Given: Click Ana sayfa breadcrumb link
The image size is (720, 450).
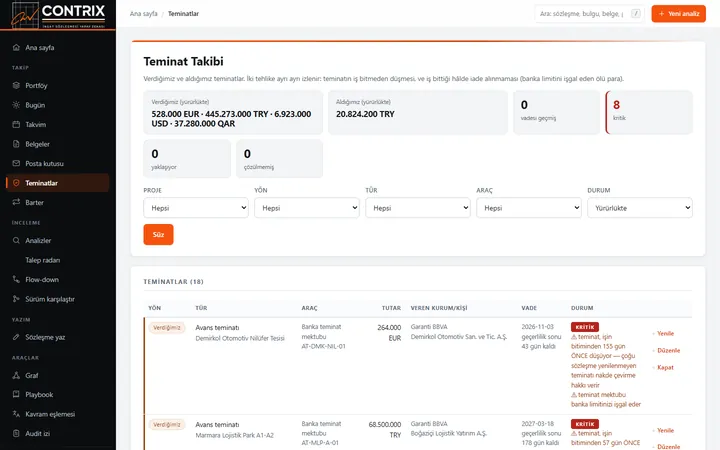Looking at the screenshot, I should point(143,14).
